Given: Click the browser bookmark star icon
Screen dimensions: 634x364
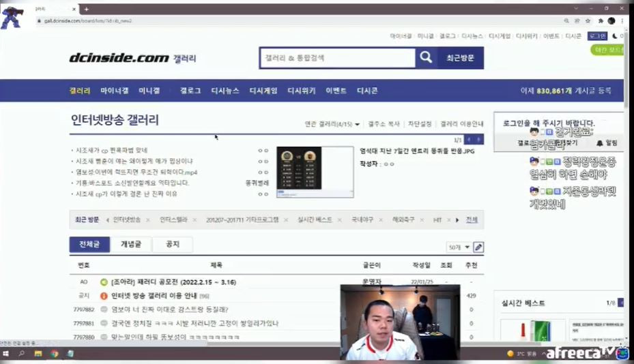Looking at the screenshot, I should [x=588, y=20].
